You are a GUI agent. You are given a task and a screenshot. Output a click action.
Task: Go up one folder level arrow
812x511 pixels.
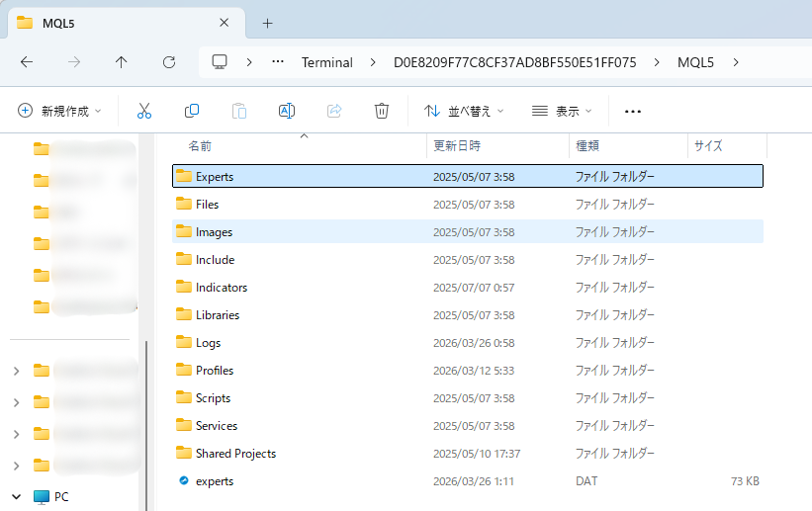pos(122,62)
